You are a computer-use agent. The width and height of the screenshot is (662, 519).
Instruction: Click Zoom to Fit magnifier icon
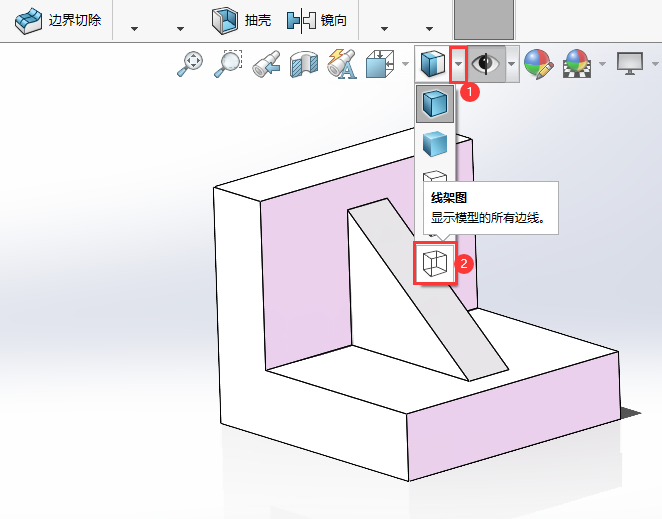click(x=190, y=64)
